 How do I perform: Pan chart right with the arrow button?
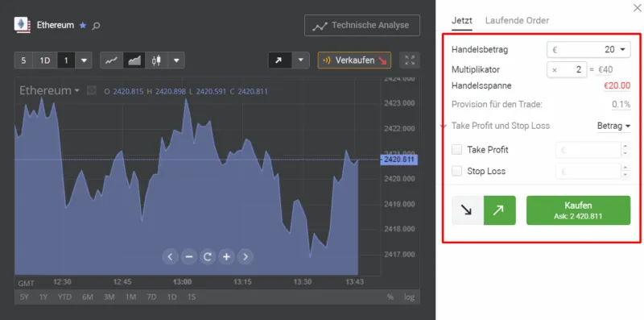click(246, 256)
